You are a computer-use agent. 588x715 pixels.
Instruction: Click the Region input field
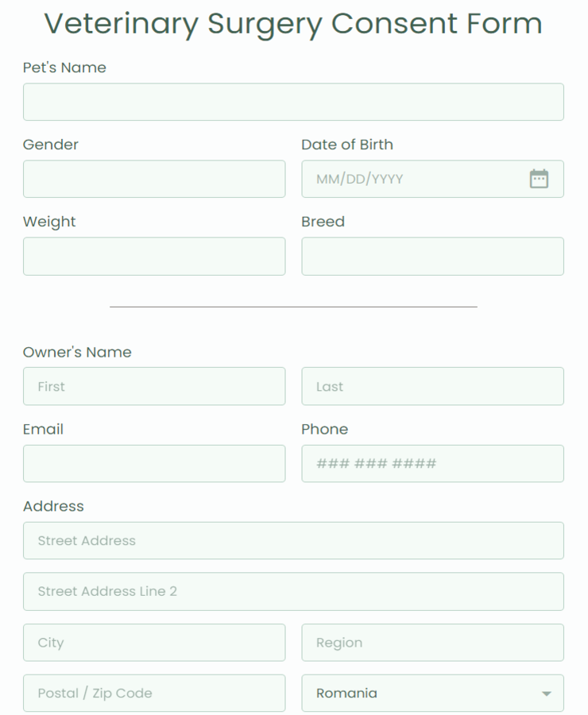click(432, 643)
